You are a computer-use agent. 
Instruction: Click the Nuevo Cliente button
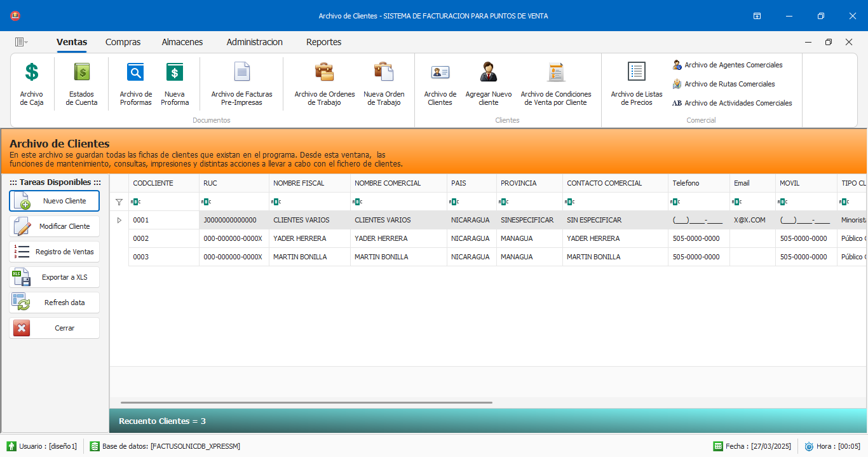(x=55, y=201)
